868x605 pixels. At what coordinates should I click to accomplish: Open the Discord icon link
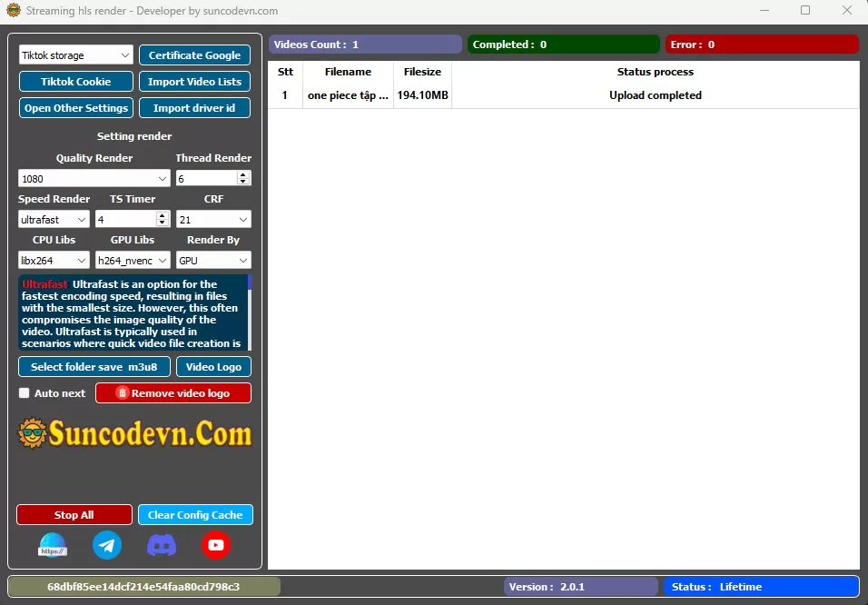pos(162,545)
